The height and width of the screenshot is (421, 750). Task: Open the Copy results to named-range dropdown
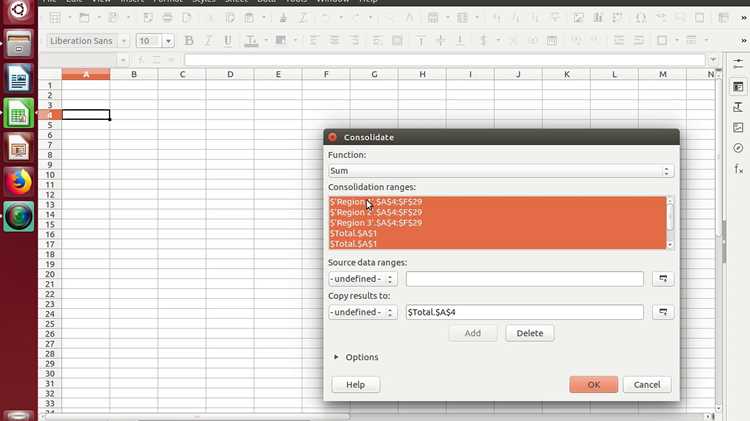tap(363, 312)
